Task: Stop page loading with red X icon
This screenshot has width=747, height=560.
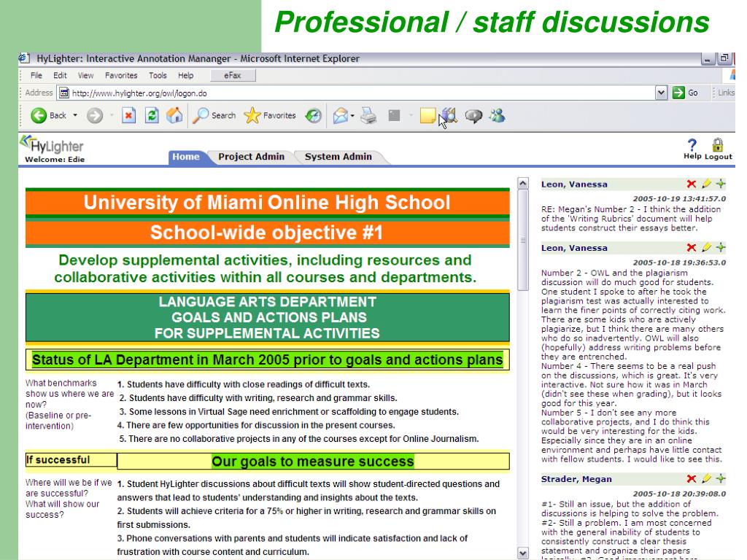Action: (x=128, y=115)
